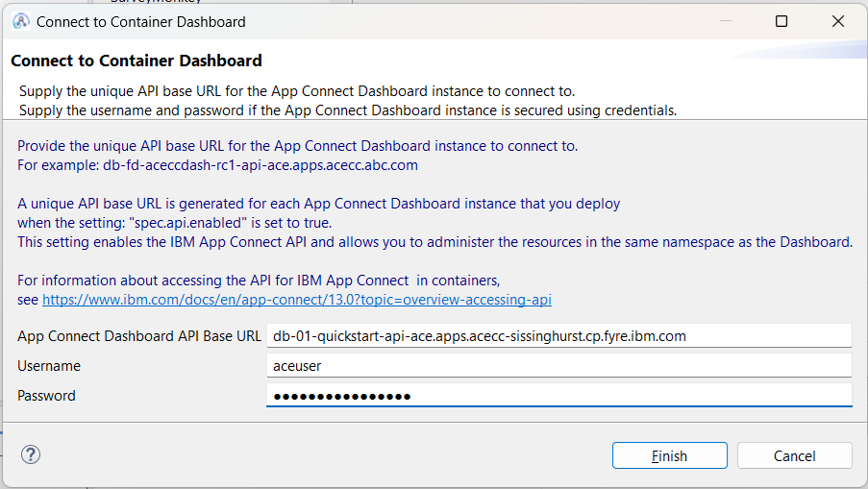868x489 pixels.
Task: Click the App Connect Dashboard API Base URL label
Action: pyautogui.click(x=139, y=336)
